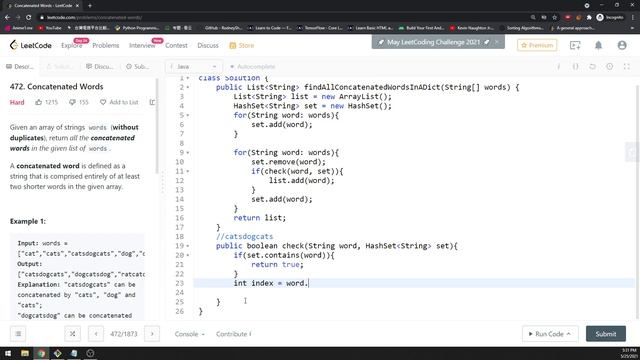Pick a random problem shuffle icon

click(72, 334)
